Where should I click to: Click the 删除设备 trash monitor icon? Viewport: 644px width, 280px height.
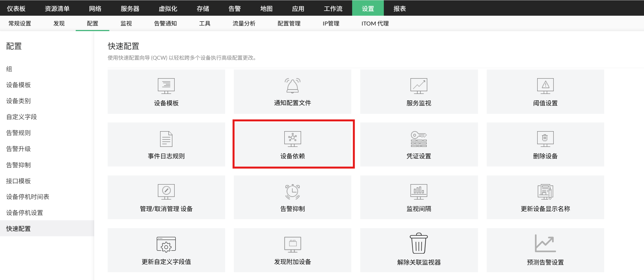[545, 139]
